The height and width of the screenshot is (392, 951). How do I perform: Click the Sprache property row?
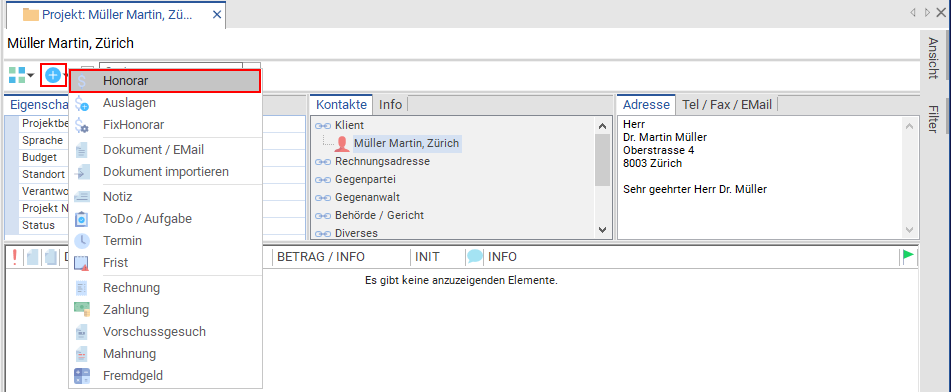point(43,140)
